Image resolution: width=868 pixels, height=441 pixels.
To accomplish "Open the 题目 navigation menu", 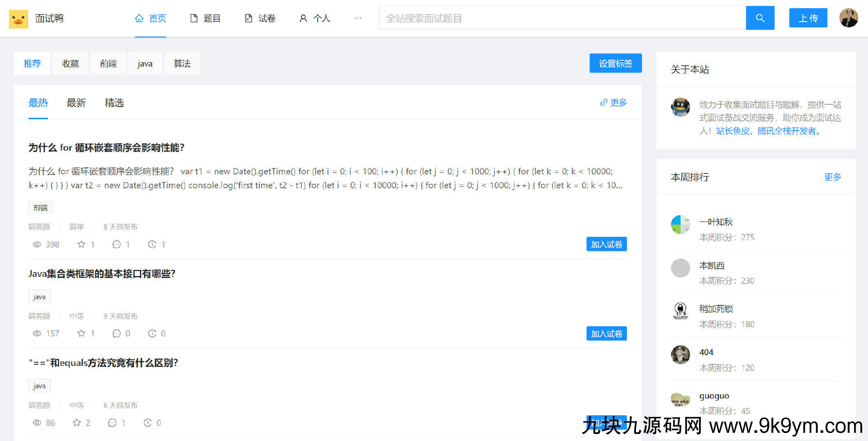I will [206, 18].
